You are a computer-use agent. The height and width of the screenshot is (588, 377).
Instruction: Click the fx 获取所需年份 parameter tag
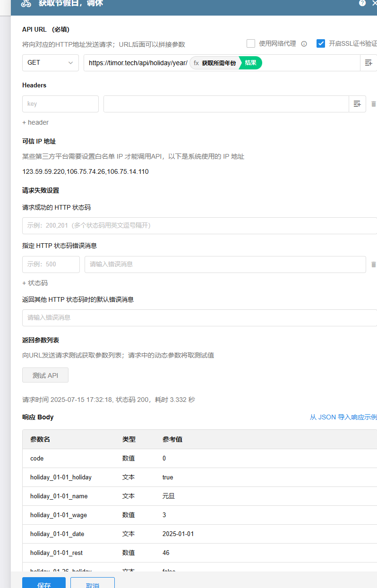[x=215, y=63]
